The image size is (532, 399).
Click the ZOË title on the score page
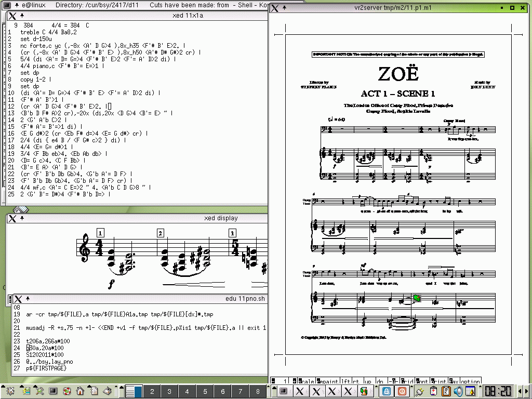coord(398,74)
